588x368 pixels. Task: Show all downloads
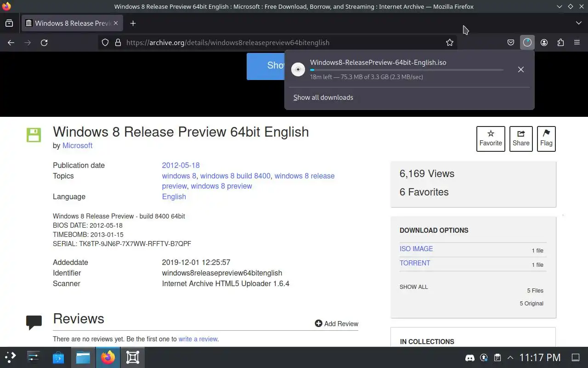pyautogui.click(x=323, y=98)
